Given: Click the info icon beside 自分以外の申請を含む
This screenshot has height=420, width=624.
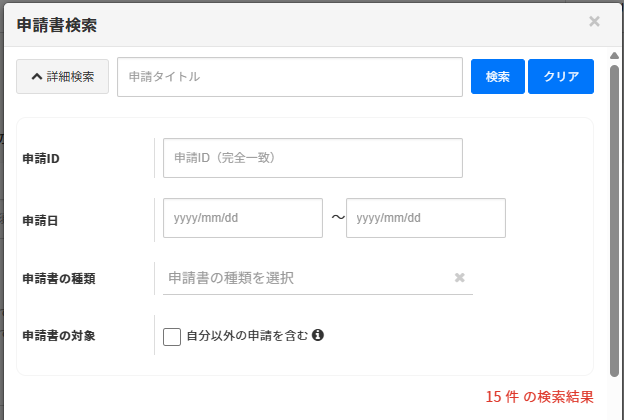Looking at the screenshot, I should [318, 336].
